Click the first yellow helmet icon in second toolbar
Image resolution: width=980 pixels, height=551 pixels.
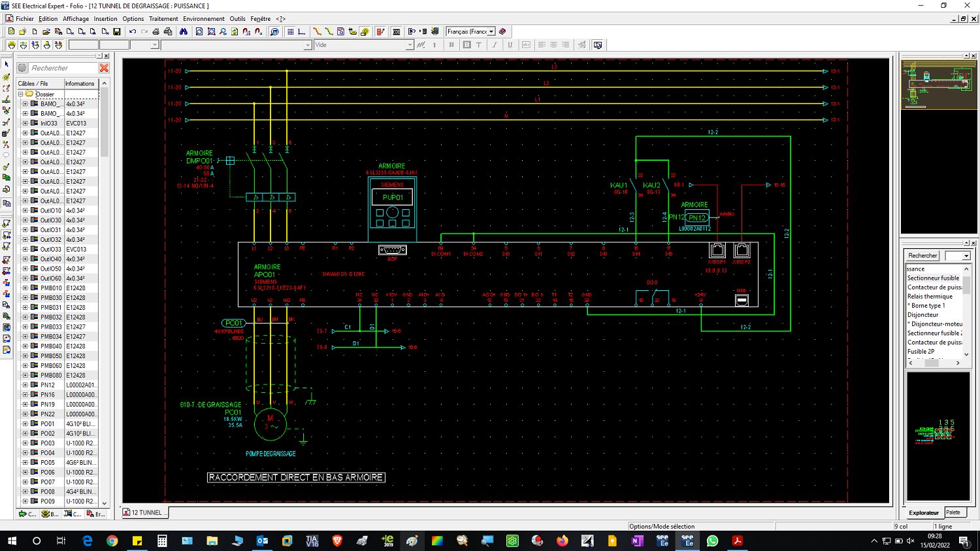[12, 45]
